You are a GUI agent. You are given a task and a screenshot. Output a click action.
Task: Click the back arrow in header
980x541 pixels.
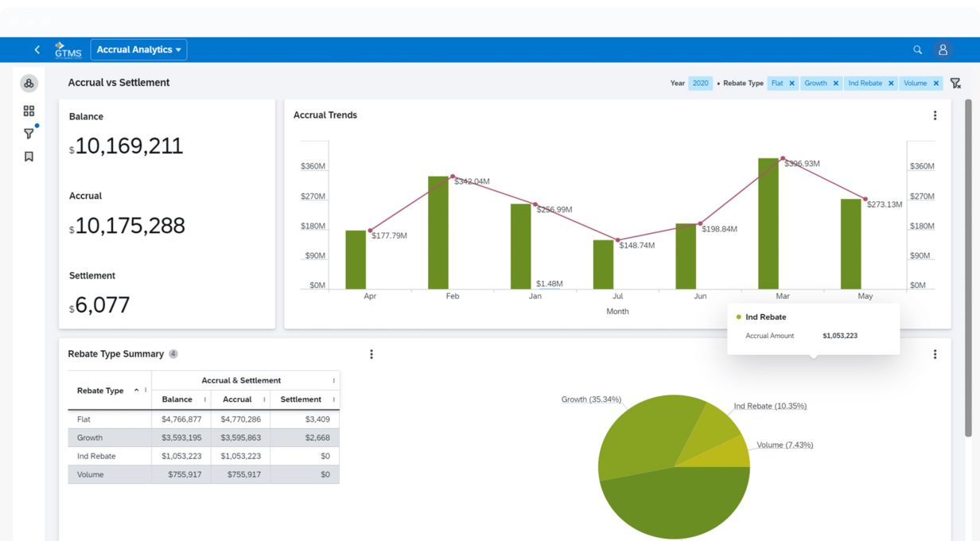tap(37, 50)
